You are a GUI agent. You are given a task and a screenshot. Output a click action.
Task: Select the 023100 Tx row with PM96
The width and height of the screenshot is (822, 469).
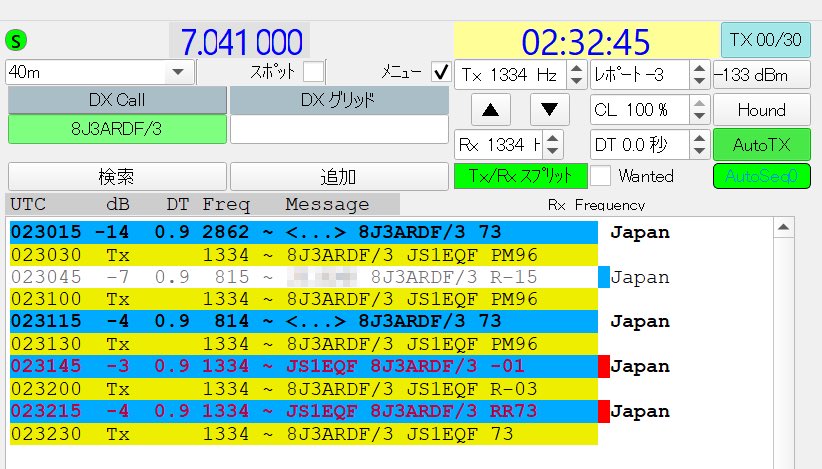click(x=304, y=299)
